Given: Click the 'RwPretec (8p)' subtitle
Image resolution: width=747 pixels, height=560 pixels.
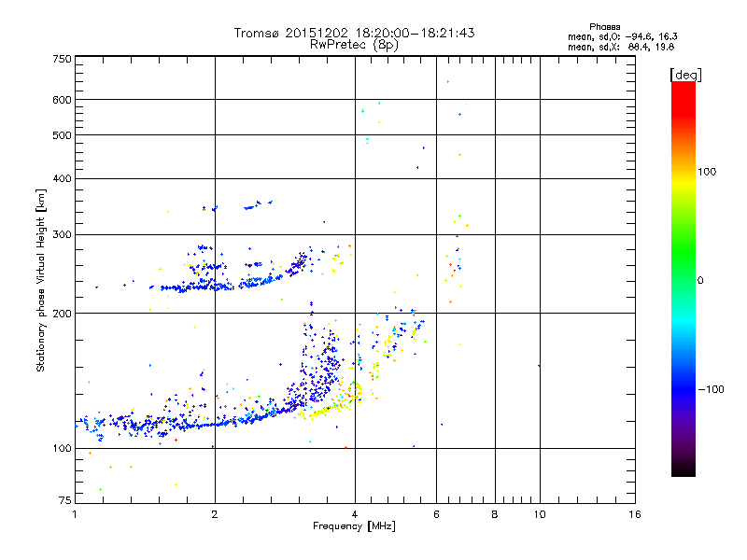Looking at the screenshot, I should [354, 45].
